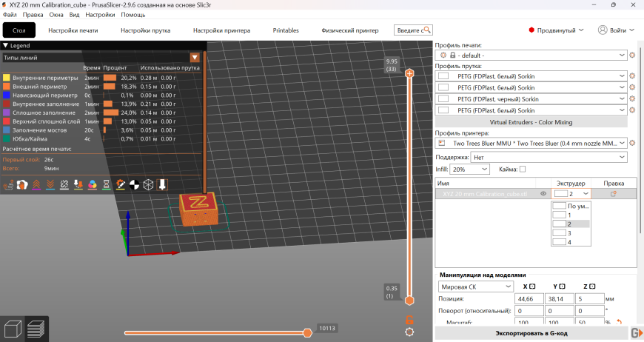
Task: Click the search magnifier icon
Action: (x=427, y=30)
